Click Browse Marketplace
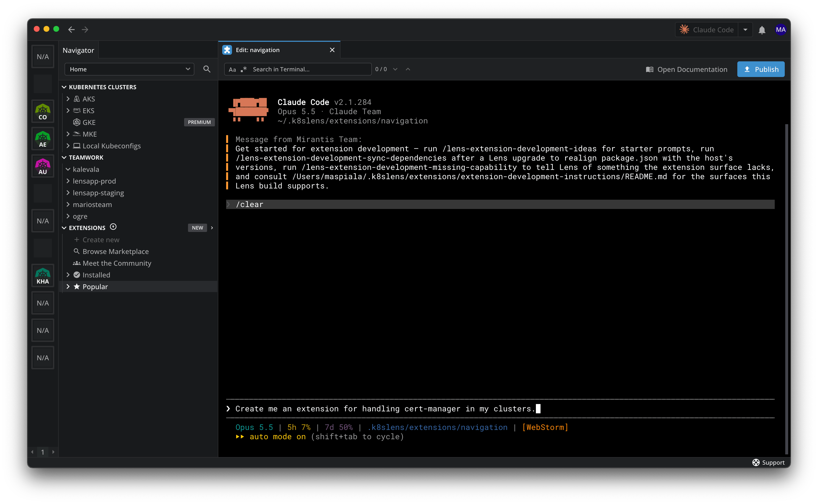This screenshot has width=818, height=504. [x=115, y=251]
